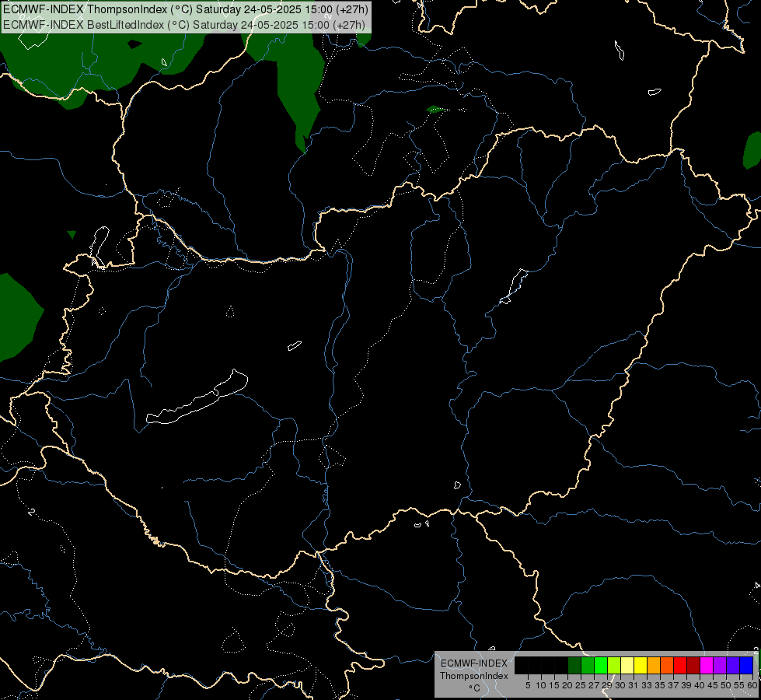Click the legend scale value 25

[x=581, y=685]
